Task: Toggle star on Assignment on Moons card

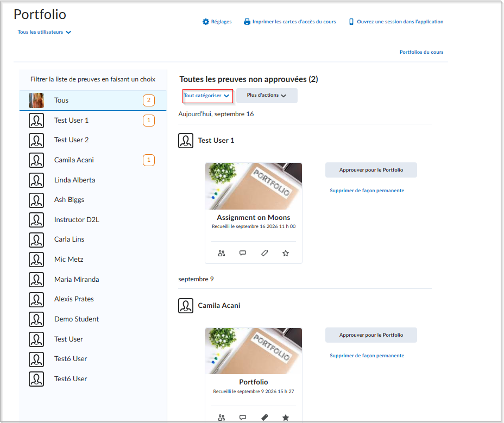Action: pos(286,253)
